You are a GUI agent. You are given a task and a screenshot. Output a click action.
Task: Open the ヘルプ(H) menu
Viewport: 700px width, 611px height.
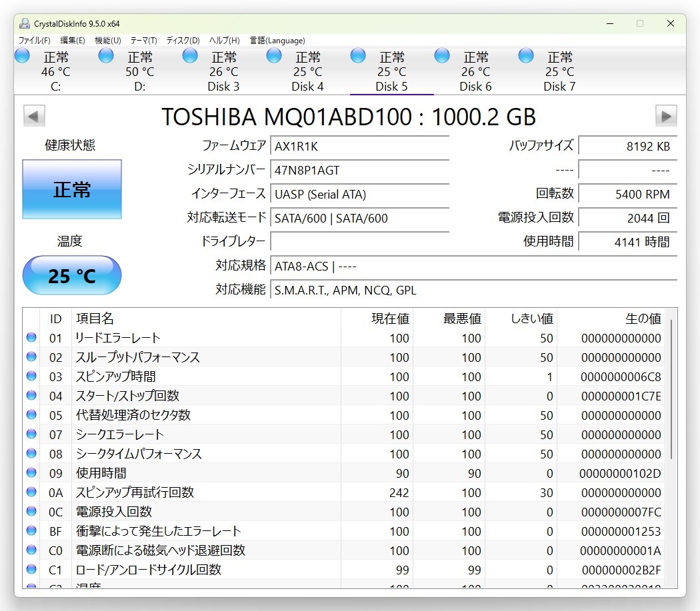click(224, 41)
